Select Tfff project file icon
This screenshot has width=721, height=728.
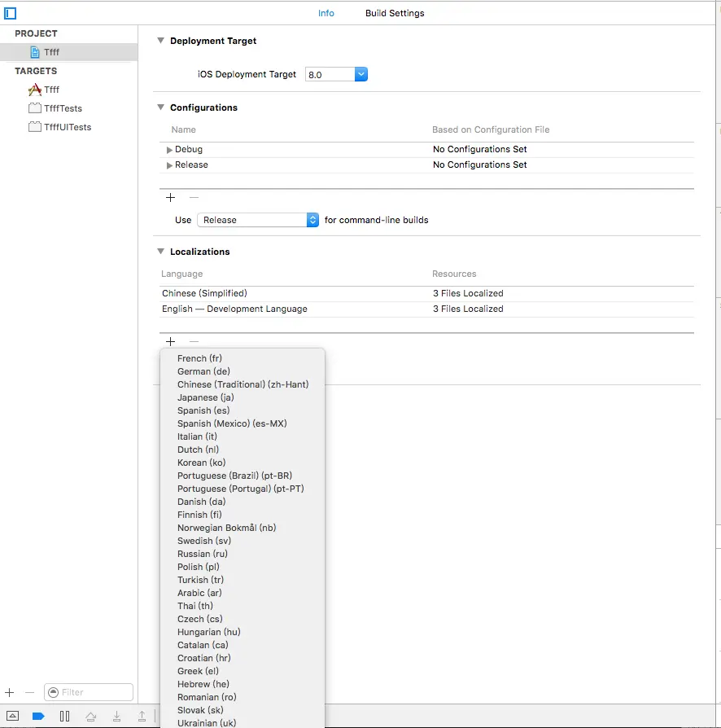(x=35, y=52)
